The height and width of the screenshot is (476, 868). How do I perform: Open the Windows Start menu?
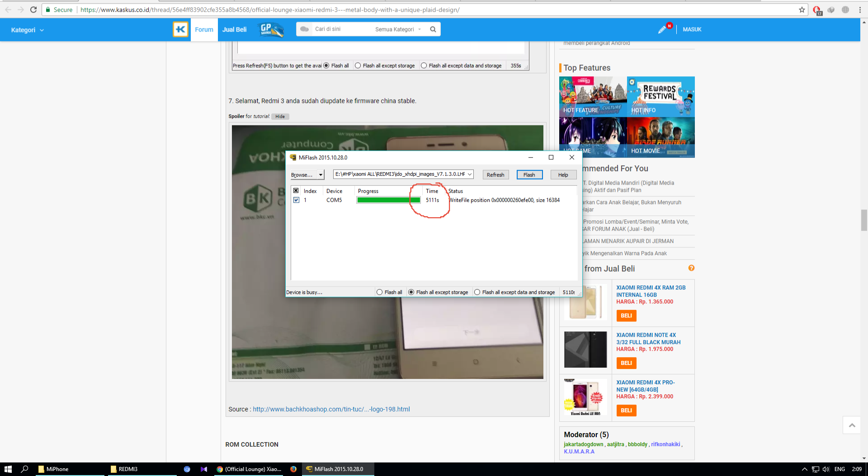point(8,469)
